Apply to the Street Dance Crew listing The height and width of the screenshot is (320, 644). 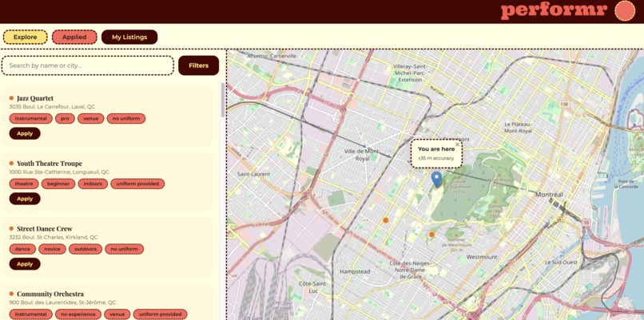(25, 264)
